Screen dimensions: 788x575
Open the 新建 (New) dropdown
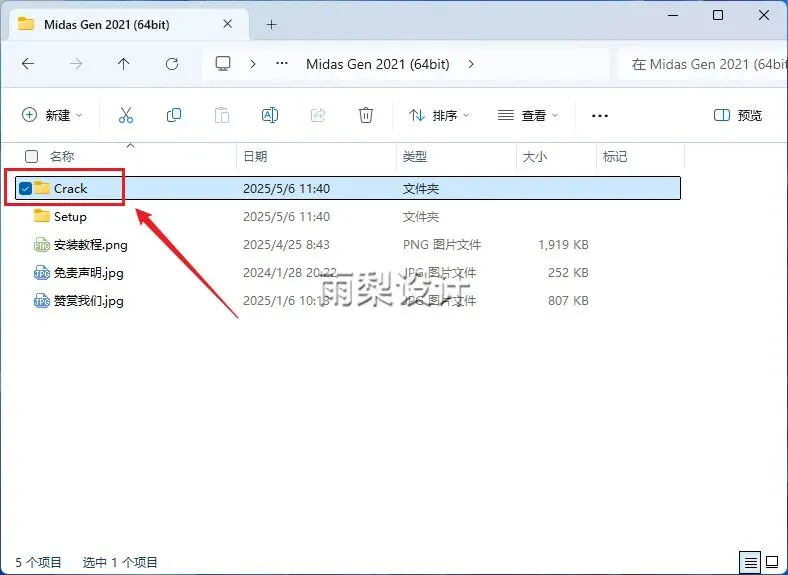click(x=52, y=115)
